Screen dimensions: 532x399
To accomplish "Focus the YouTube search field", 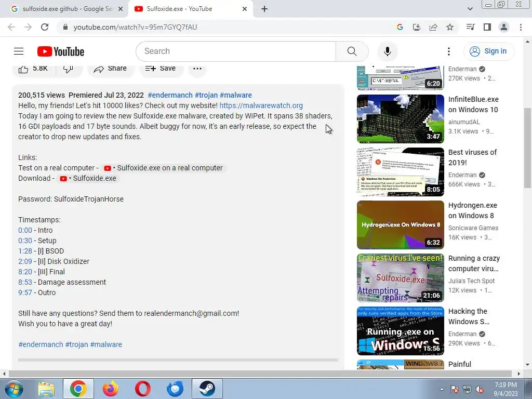I will [236, 51].
